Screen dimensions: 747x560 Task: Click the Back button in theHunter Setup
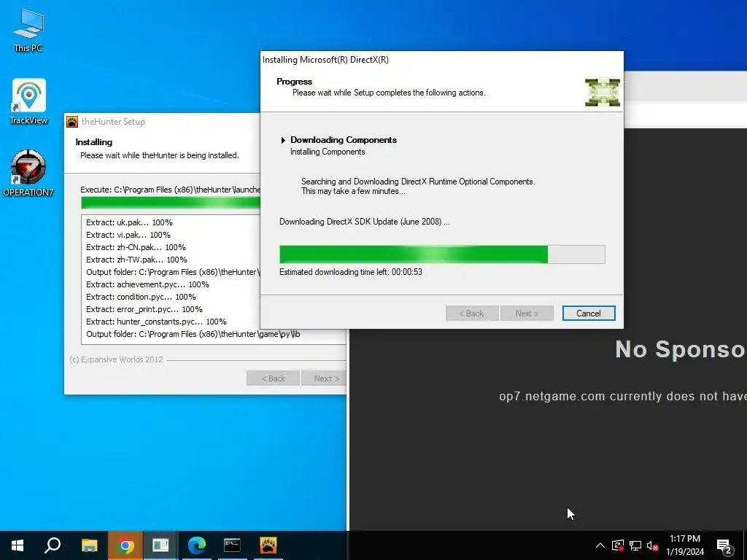[273, 378]
